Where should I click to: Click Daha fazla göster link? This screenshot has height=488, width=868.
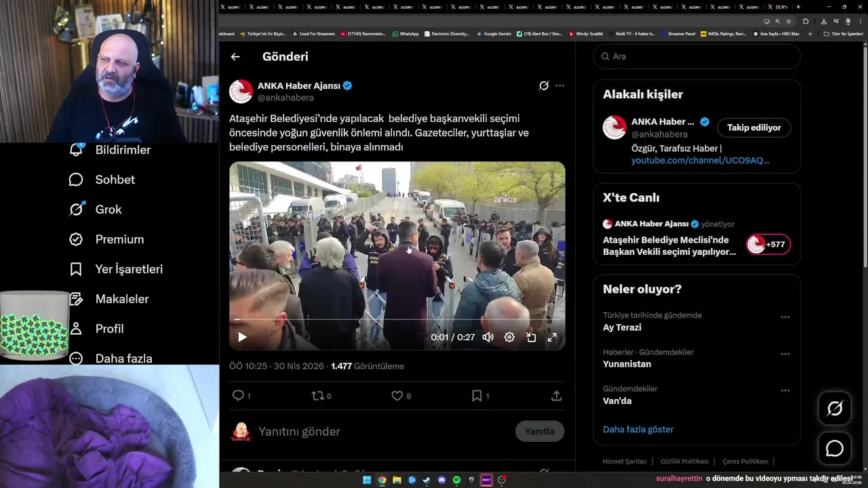pos(638,429)
